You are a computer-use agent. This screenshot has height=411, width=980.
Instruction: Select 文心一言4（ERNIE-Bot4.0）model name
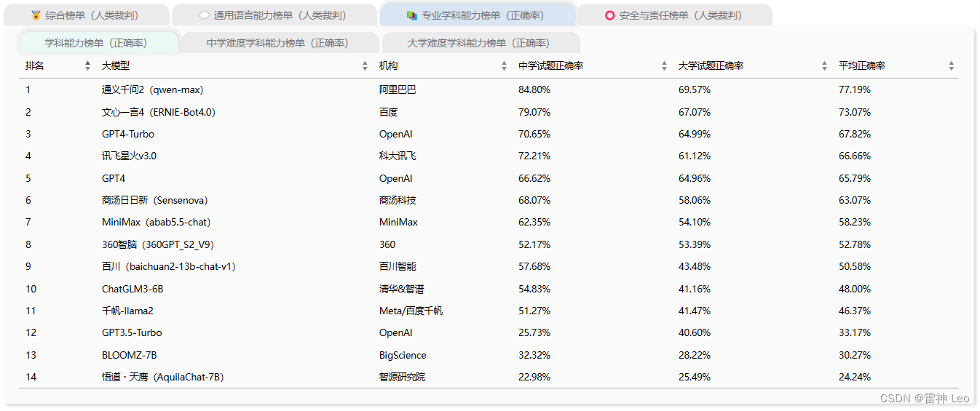159,112
